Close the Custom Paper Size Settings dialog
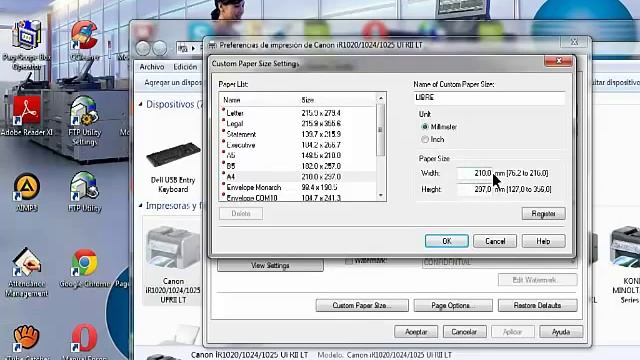The width and height of the screenshot is (640, 360). (558, 61)
